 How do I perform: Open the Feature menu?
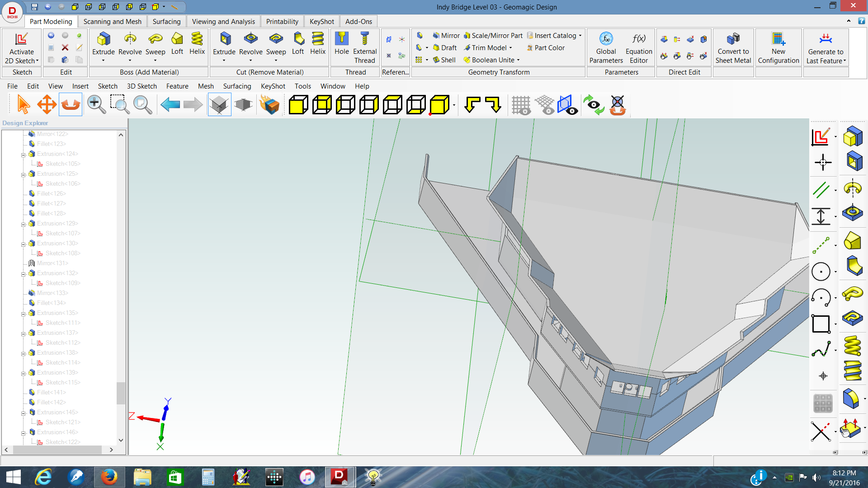177,86
